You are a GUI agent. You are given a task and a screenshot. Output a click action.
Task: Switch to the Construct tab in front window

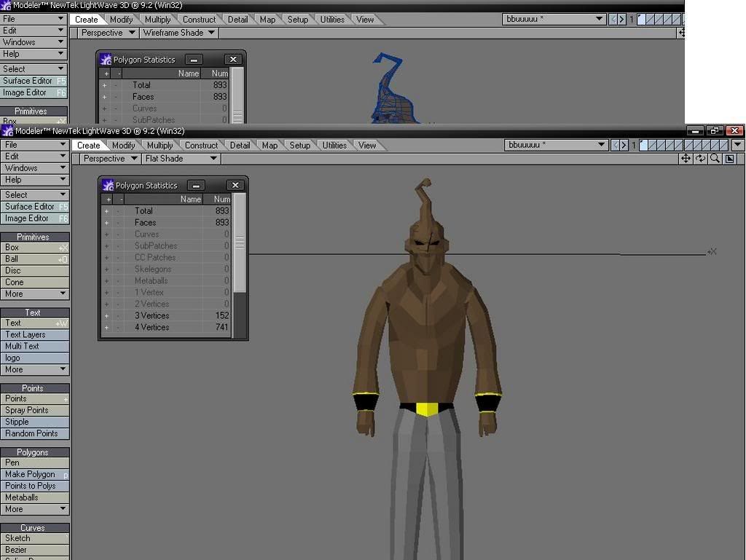pos(201,146)
